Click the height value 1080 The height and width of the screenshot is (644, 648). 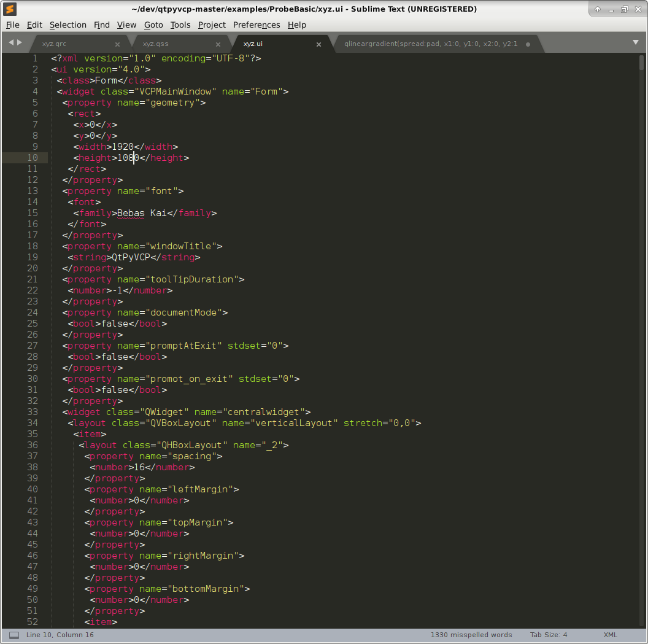[128, 158]
